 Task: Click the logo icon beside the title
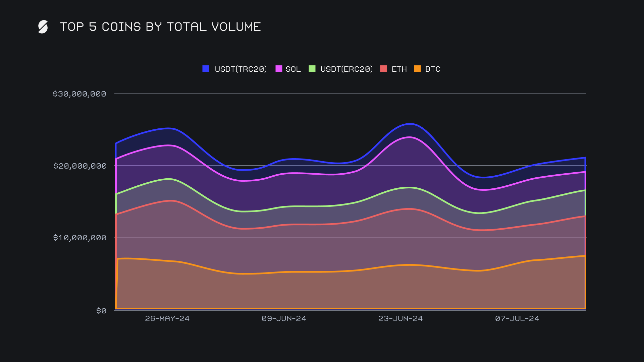43,27
